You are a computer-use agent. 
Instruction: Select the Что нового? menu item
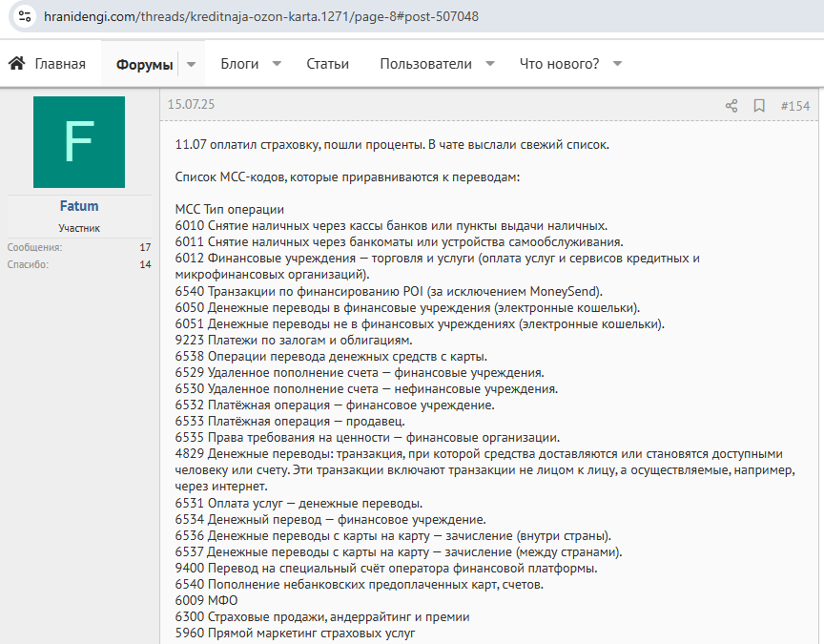click(559, 64)
